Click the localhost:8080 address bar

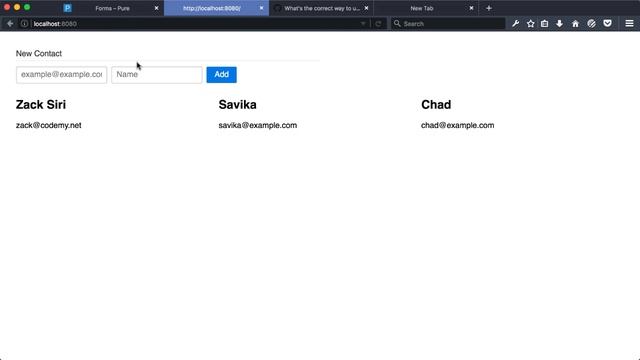point(196,24)
